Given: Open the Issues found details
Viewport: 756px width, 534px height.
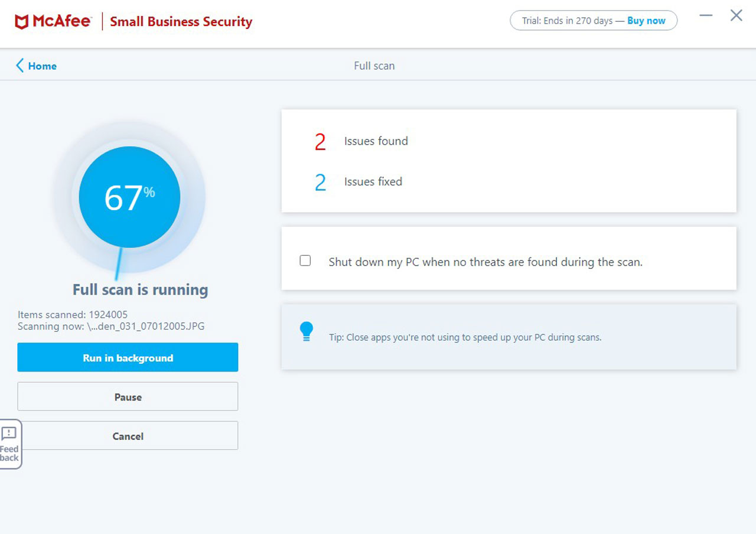Looking at the screenshot, I should 376,141.
